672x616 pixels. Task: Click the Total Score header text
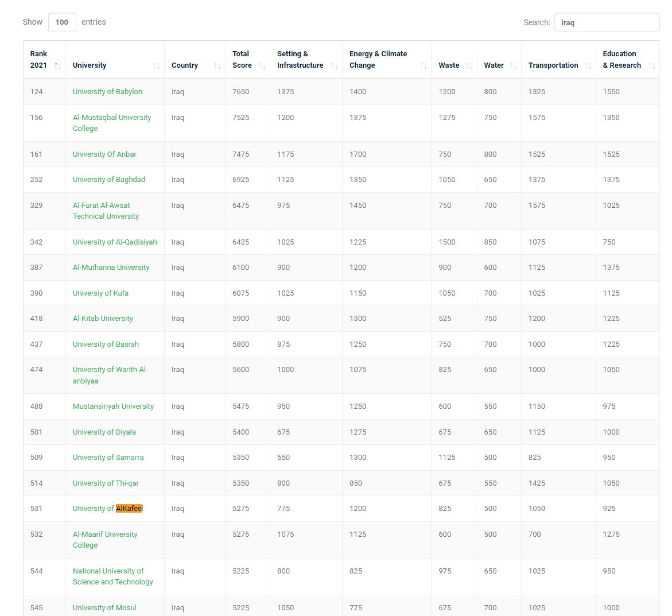[242, 60]
